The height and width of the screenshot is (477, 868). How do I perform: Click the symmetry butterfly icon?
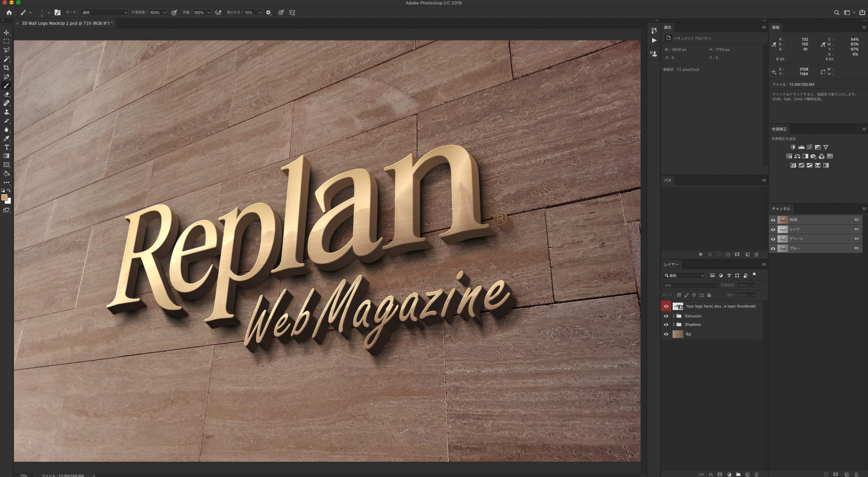click(x=292, y=13)
